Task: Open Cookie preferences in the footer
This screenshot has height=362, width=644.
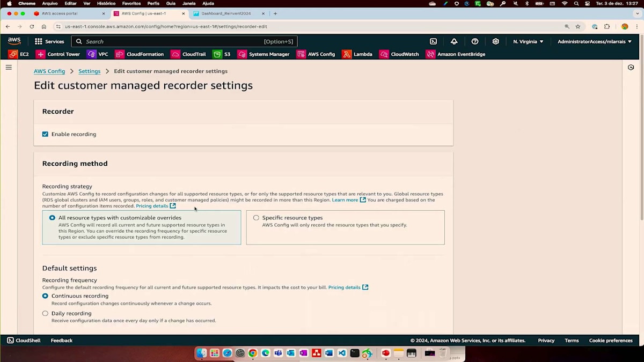Action: click(x=611, y=341)
